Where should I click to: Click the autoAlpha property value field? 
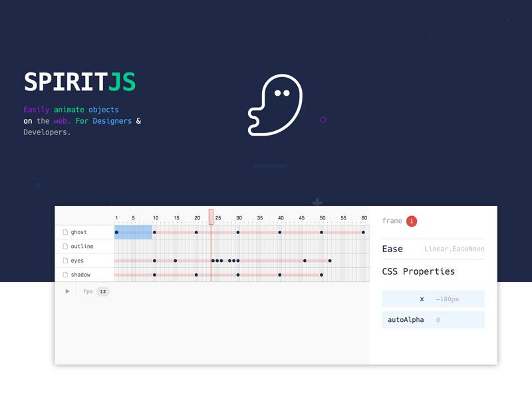(x=438, y=320)
